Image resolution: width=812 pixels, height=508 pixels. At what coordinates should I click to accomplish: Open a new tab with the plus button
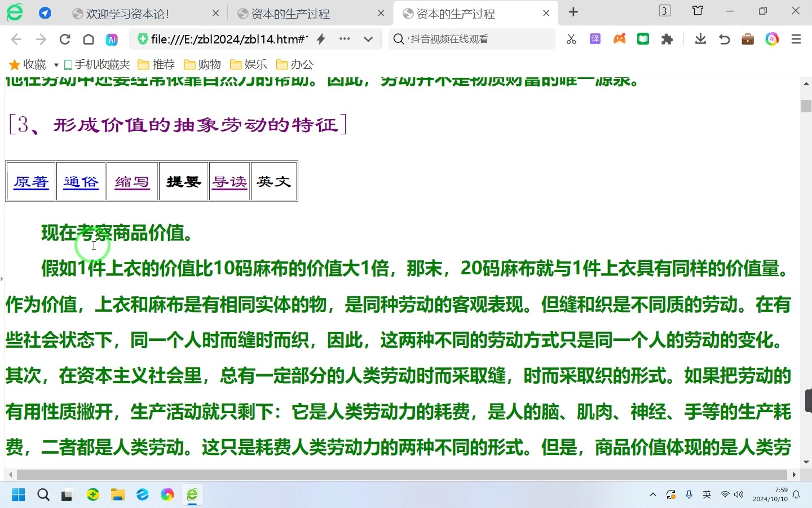[x=573, y=12]
